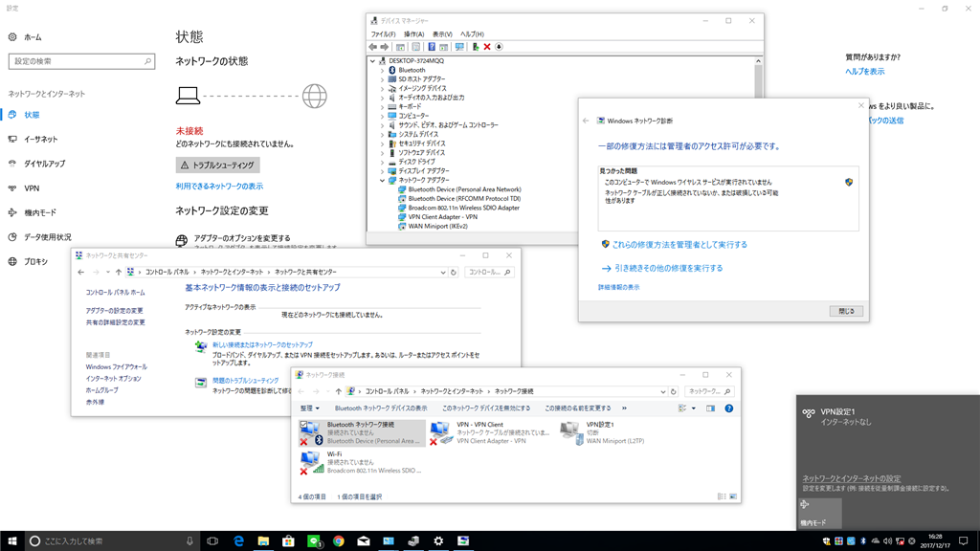Click the Device Manager forward arrow icon
The width and height of the screenshot is (980, 551).
(x=385, y=47)
